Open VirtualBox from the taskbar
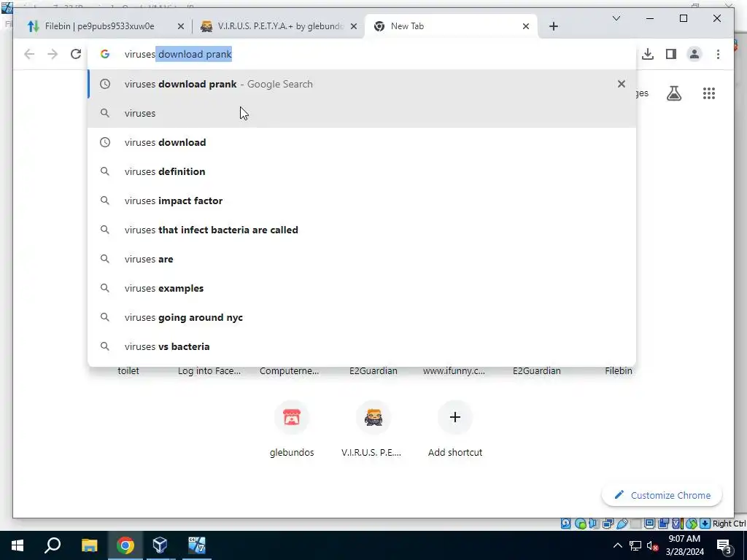The height and width of the screenshot is (560, 747). coord(160,545)
